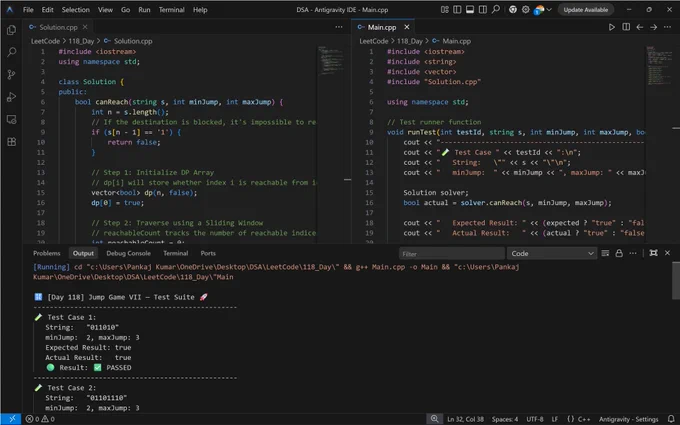The height and width of the screenshot is (425, 680).
Task: Maximize the panel size
Action: [654, 253]
